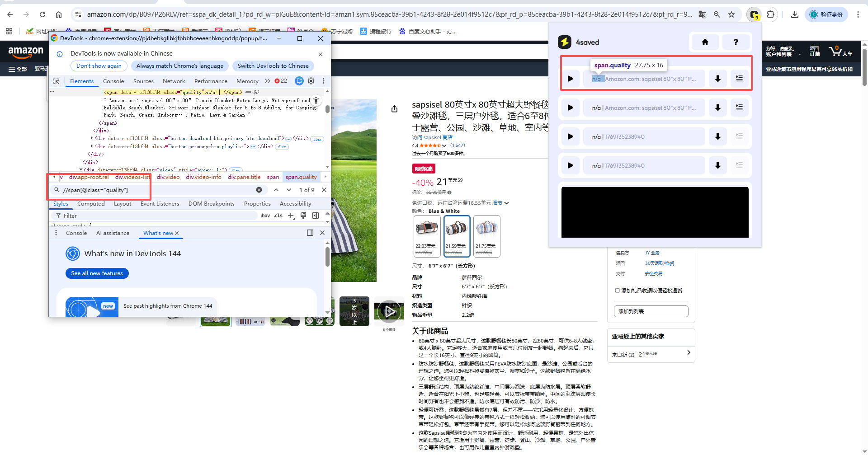
Task: Click the DevTools inspect element picker icon
Action: tap(56, 81)
